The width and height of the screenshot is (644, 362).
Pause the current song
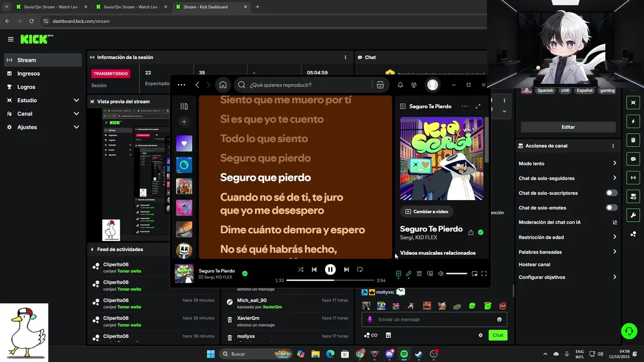330,269
